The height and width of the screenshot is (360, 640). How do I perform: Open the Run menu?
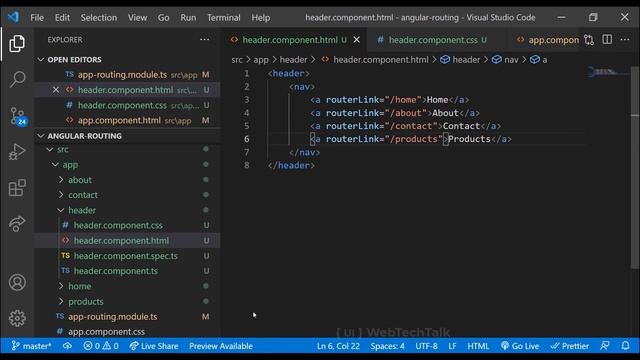pos(188,18)
